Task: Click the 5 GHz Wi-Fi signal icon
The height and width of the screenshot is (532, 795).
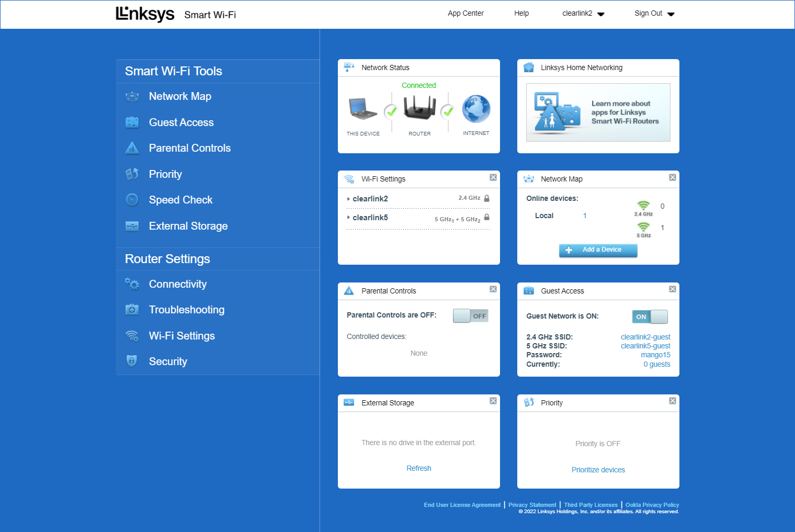Action: 643,227
